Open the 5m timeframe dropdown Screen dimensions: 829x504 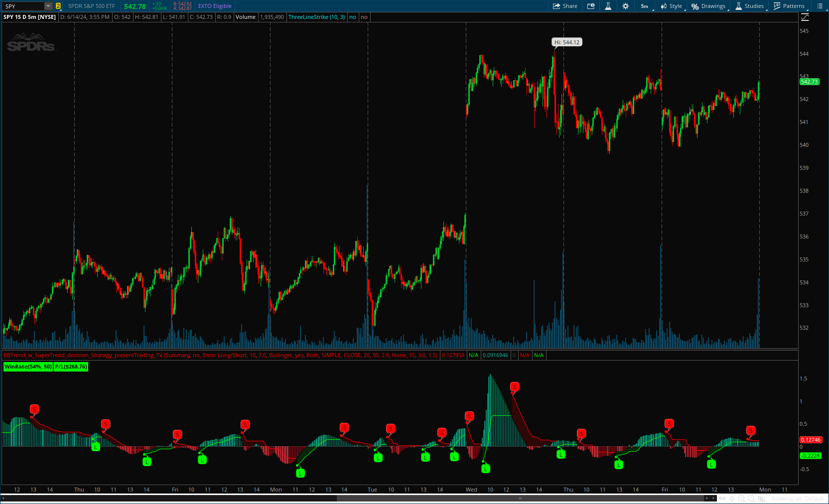point(646,6)
